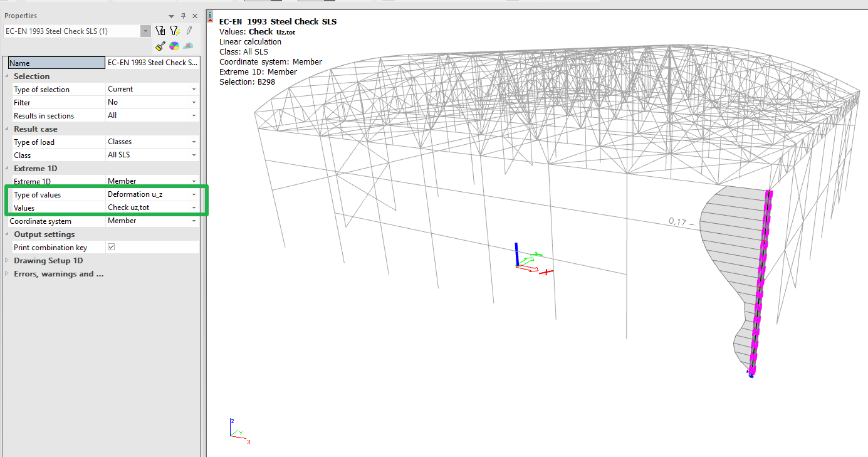Click the paintbrush redraw icon
This screenshot has height=457, width=868.
(160, 46)
